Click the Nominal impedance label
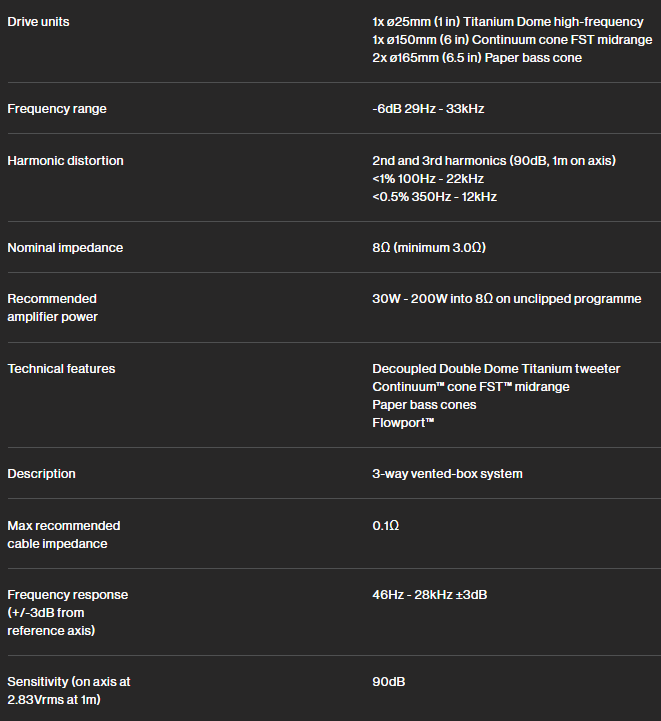Viewport: 661px width, 721px height. 65,247
